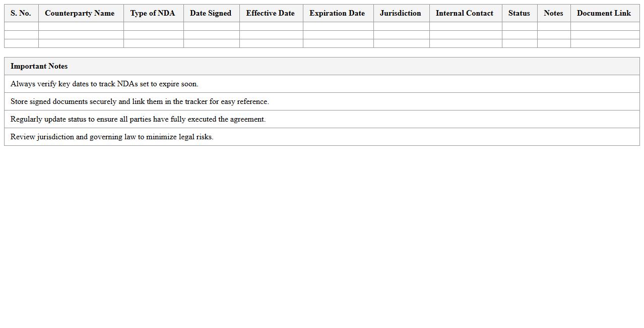Click the first empty S. No. cell
644x328 pixels.
[21, 26]
